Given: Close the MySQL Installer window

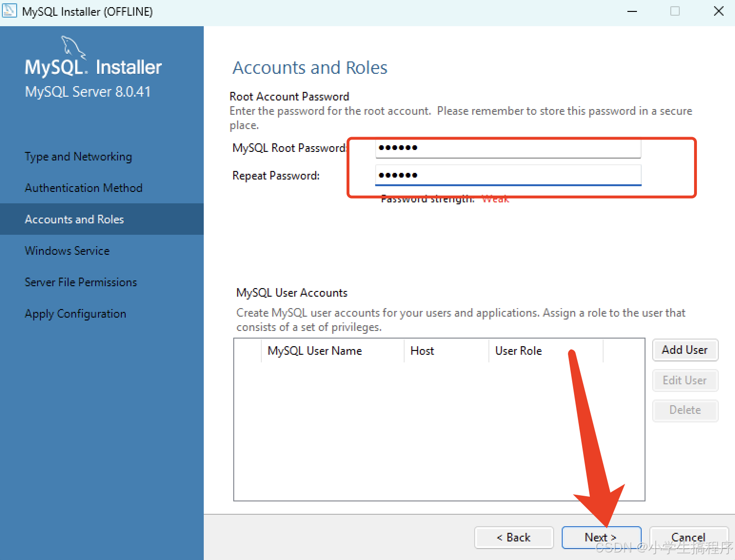Looking at the screenshot, I should [x=718, y=11].
